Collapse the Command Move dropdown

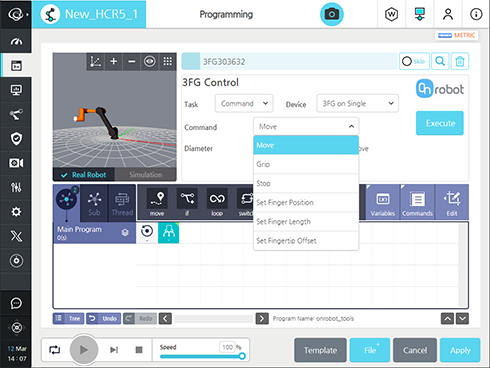click(306, 127)
